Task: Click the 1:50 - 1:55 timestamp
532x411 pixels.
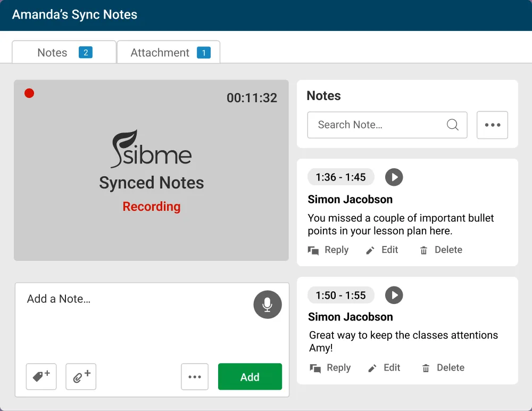Action: (340, 295)
